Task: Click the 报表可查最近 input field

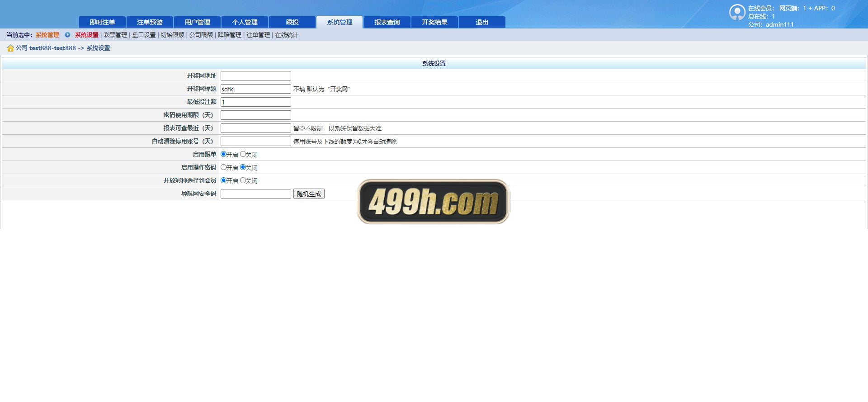Action: tap(256, 128)
